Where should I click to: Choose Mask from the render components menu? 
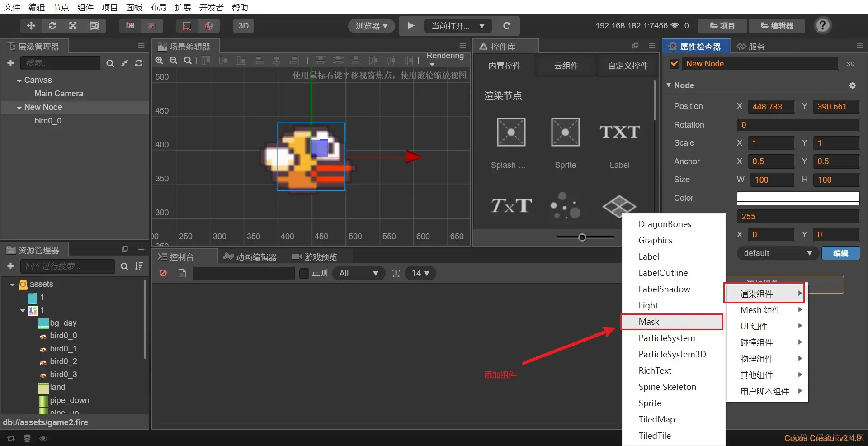coord(672,322)
